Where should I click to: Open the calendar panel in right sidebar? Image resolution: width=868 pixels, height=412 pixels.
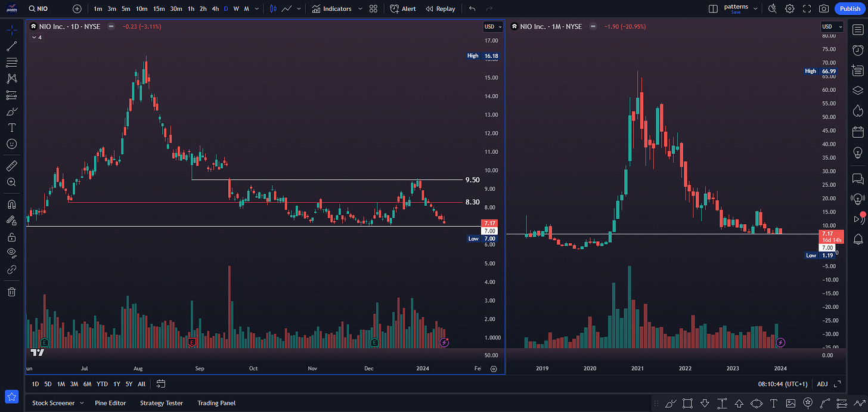[x=857, y=132]
